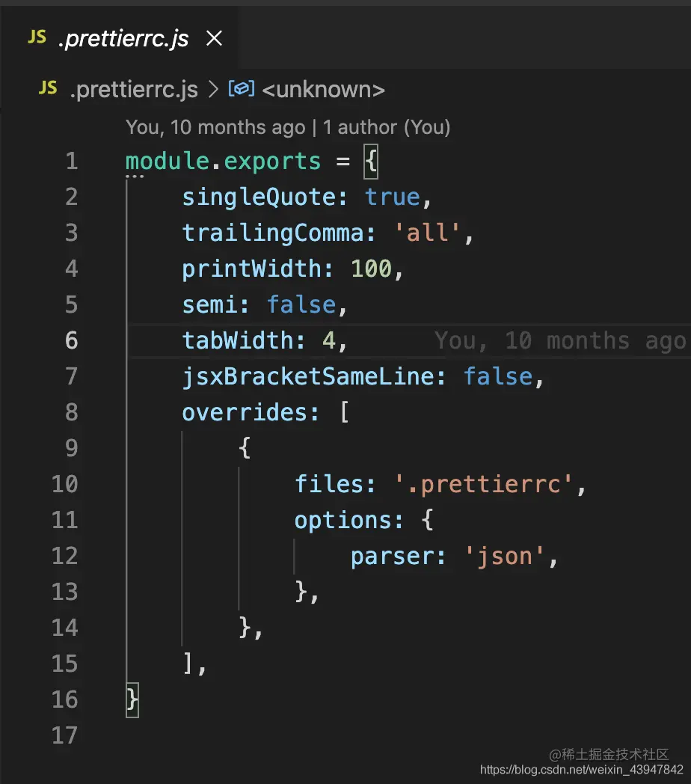Click 'overrides' on line 8
This screenshot has height=784, width=691.
pos(245,413)
